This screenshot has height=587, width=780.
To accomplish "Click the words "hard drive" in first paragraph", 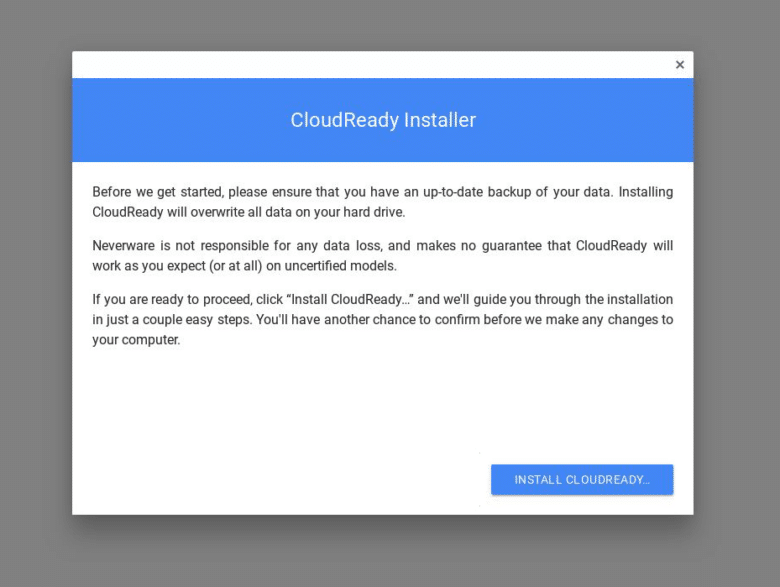I will tap(370, 212).
